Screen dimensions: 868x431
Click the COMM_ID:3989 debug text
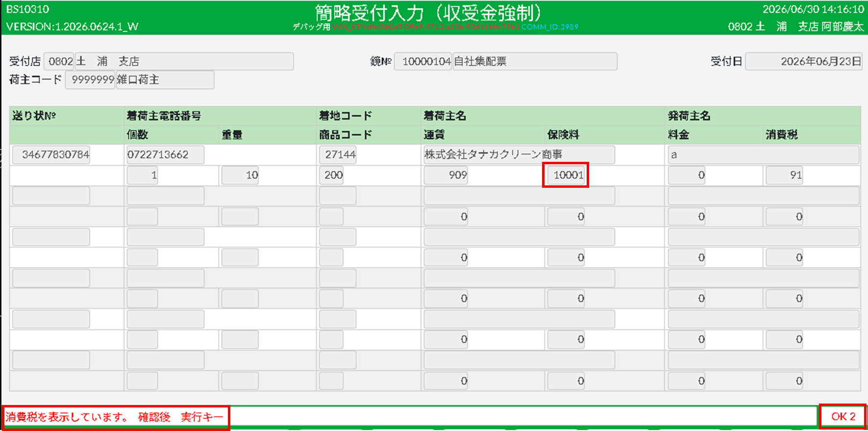click(x=550, y=27)
